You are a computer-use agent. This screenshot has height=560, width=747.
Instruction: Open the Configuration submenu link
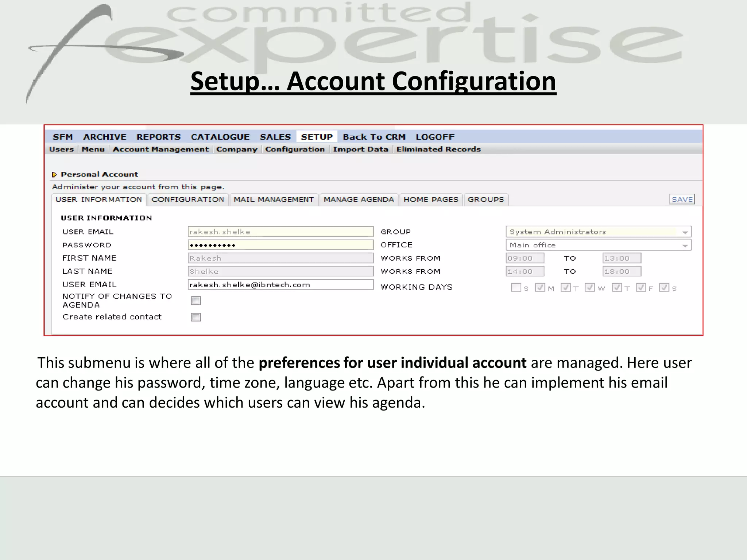295,149
